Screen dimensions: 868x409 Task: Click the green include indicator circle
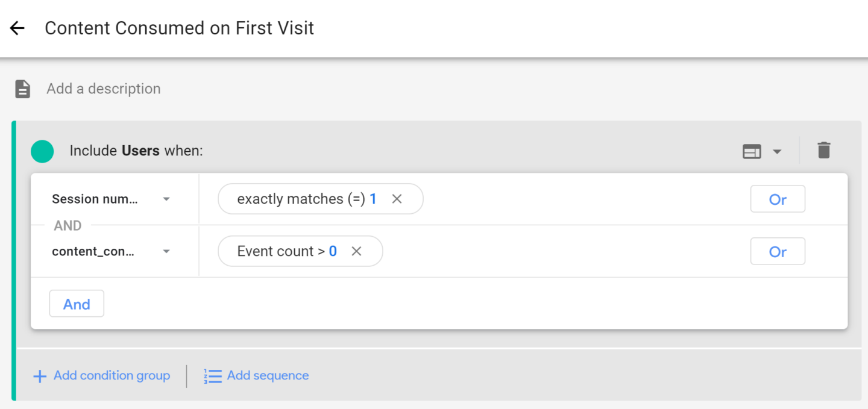tap(42, 151)
